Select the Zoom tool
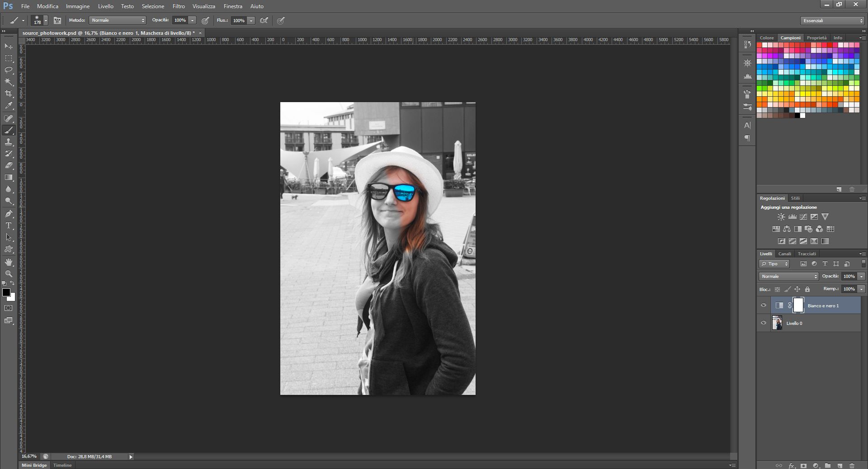The width and height of the screenshot is (868, 469). tap(8, 274)
